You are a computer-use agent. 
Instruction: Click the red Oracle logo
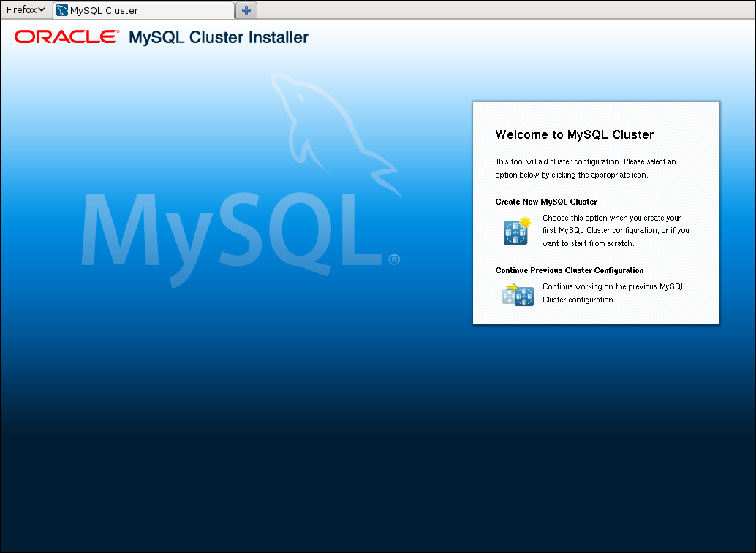coord(66,37)
